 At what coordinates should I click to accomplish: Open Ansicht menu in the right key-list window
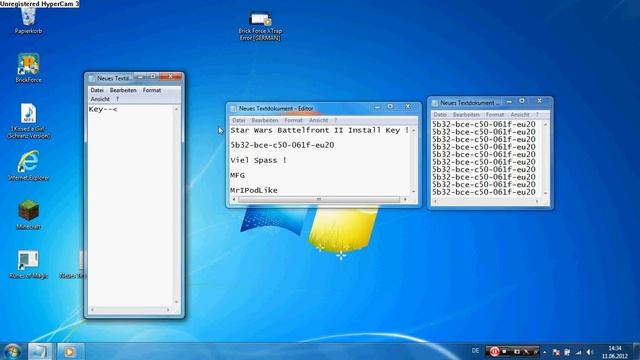point(520,115)
